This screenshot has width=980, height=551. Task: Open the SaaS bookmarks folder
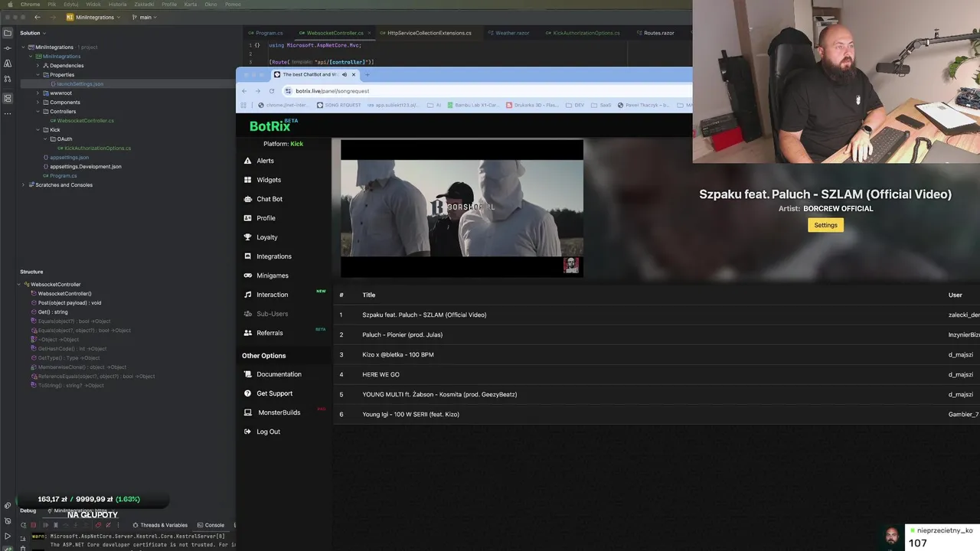point(600,105)
